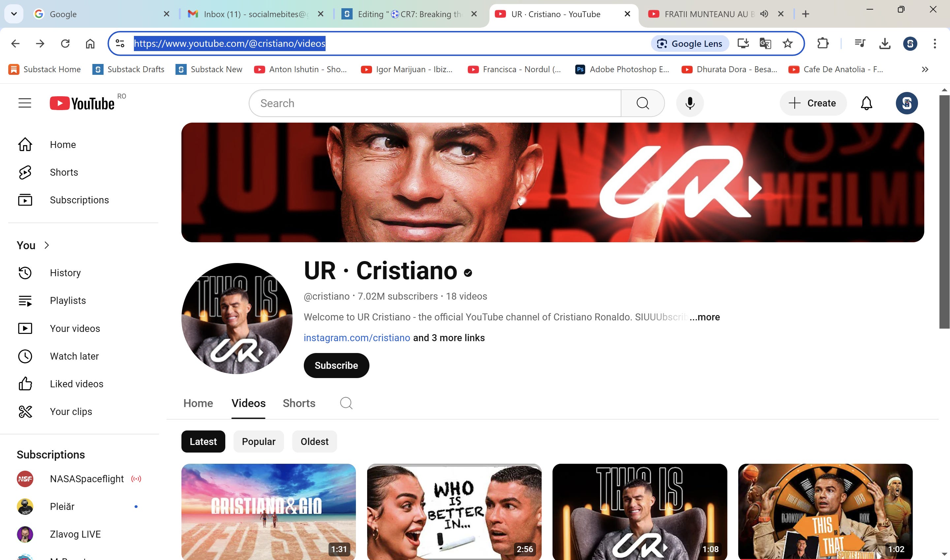Click the browser home button
950x560 pixels.
(x=90, y=44)
